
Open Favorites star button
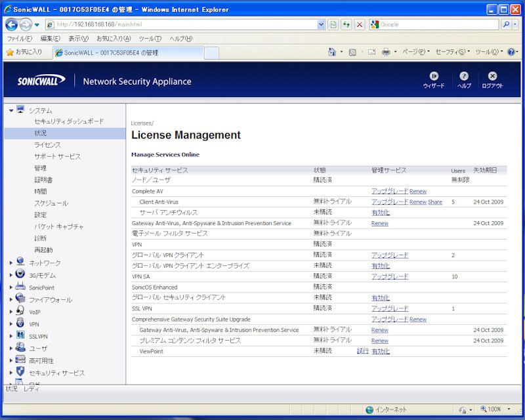pos(24,52)
